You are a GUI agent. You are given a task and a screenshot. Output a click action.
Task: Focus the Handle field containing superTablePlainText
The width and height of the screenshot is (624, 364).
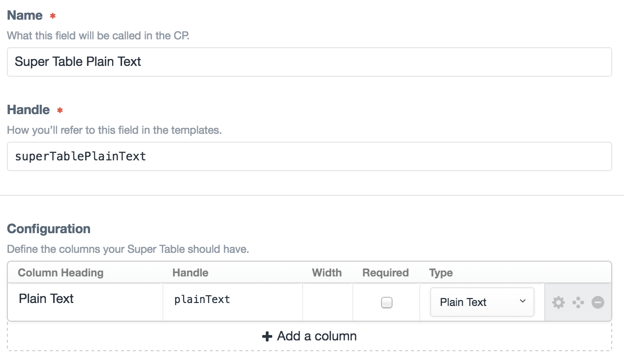coord(309,156)
